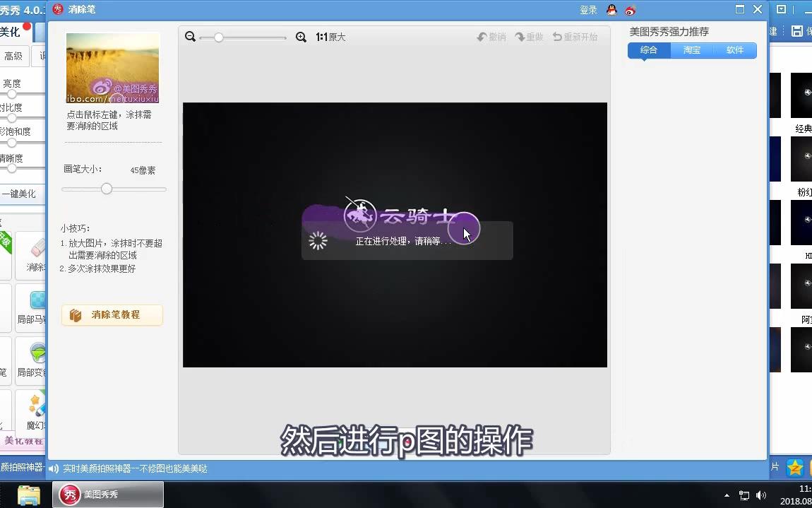This screenshot has width=812, height=508.
Task: Click the 美图秀秀 taskbar icon
Action: pos(106,495)
